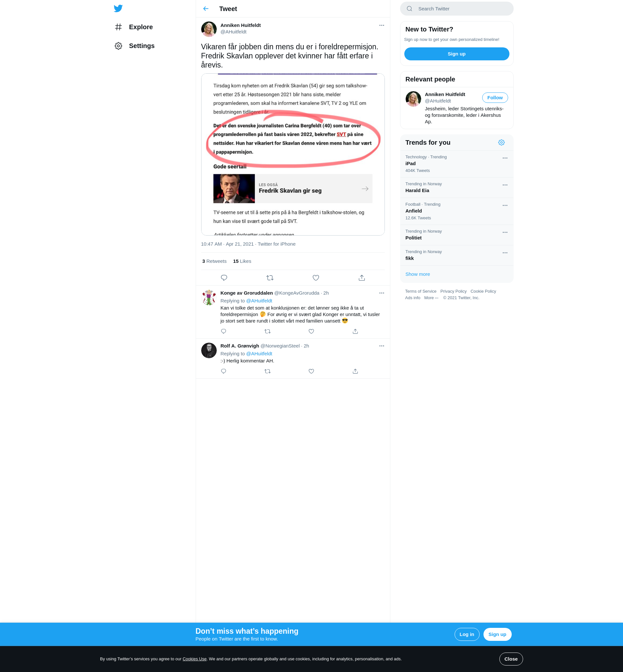Open Konge av Groruddalen's profile avatar
This screenshot has width=623, height=672.
click(x=209, y=298)
